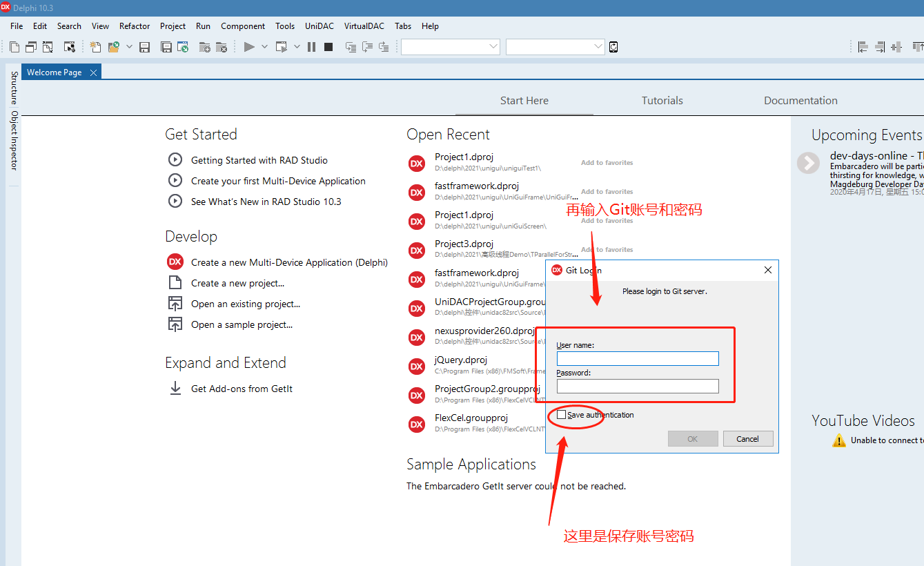Click the Stop program square icon

pos(328,47)
